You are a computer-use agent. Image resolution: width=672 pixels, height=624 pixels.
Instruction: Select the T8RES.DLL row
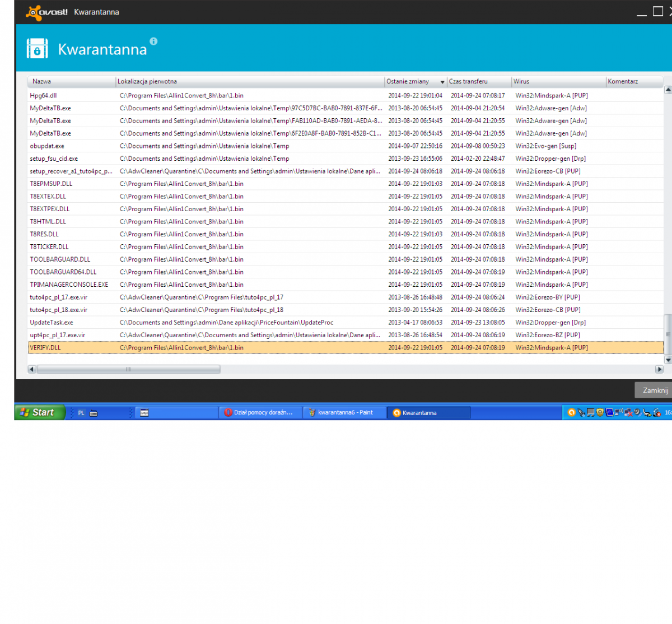[x=346, y=234]
